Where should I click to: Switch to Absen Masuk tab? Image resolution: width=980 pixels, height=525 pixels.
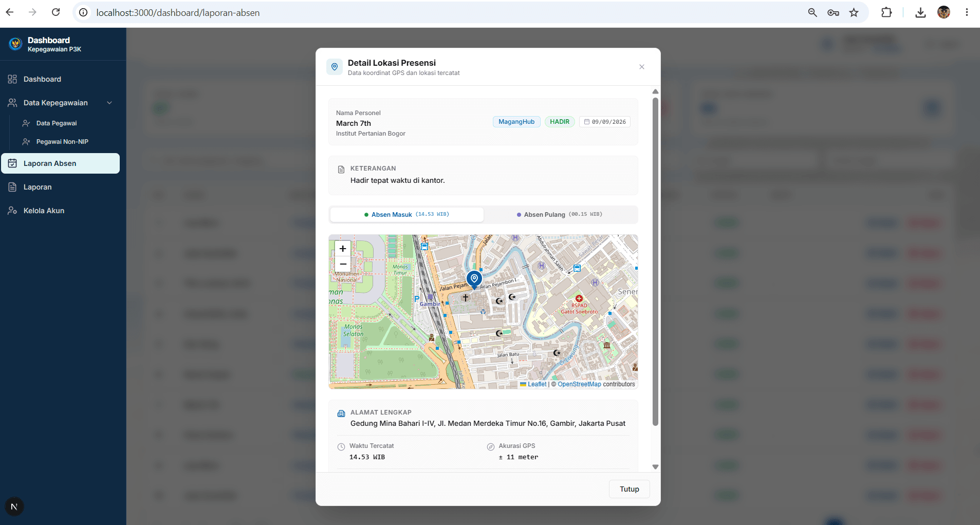pos(406,214)
